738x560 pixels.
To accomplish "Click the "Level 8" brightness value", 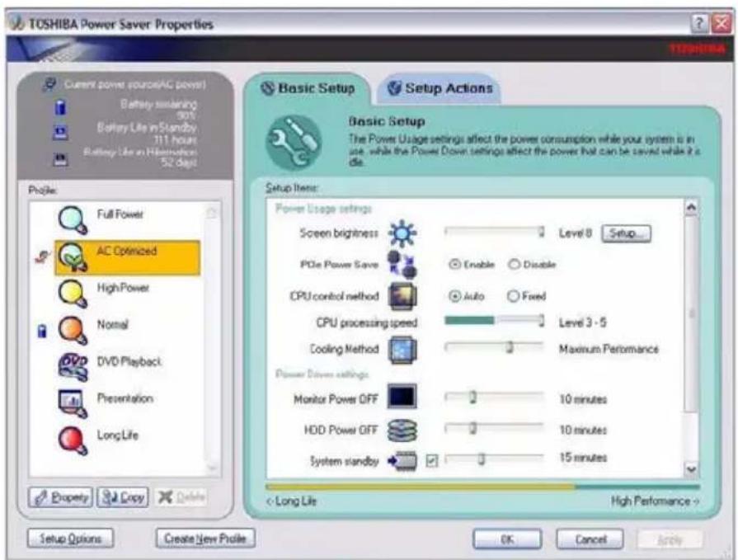I will point(575,233).
